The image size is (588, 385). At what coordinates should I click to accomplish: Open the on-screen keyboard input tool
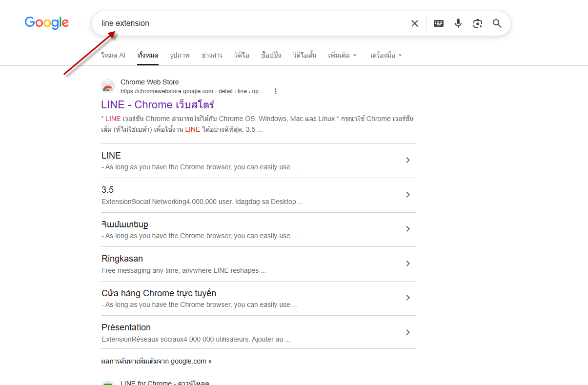tap(439, 23)
